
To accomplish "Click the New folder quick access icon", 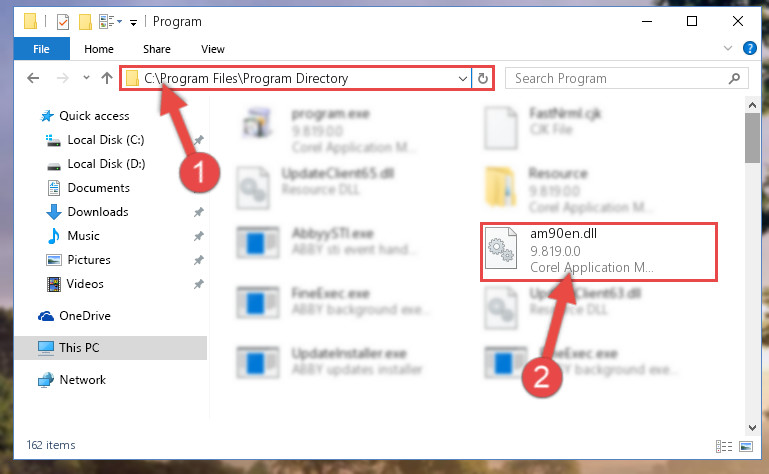I will [x=85, y=22].
